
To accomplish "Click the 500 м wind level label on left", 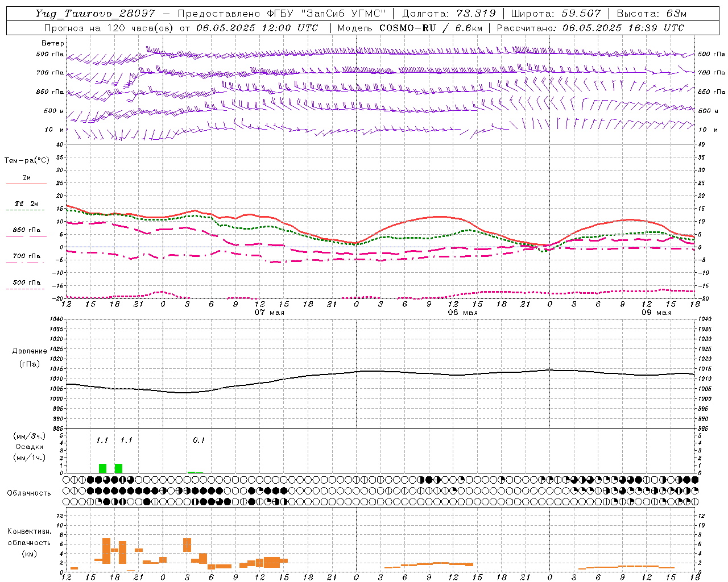I will pos(54,111).
